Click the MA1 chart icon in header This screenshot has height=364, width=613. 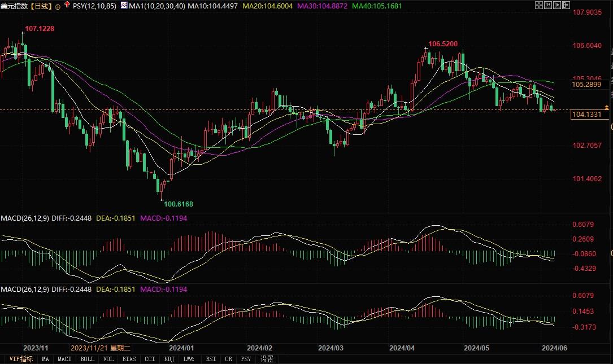coord(124,6)
